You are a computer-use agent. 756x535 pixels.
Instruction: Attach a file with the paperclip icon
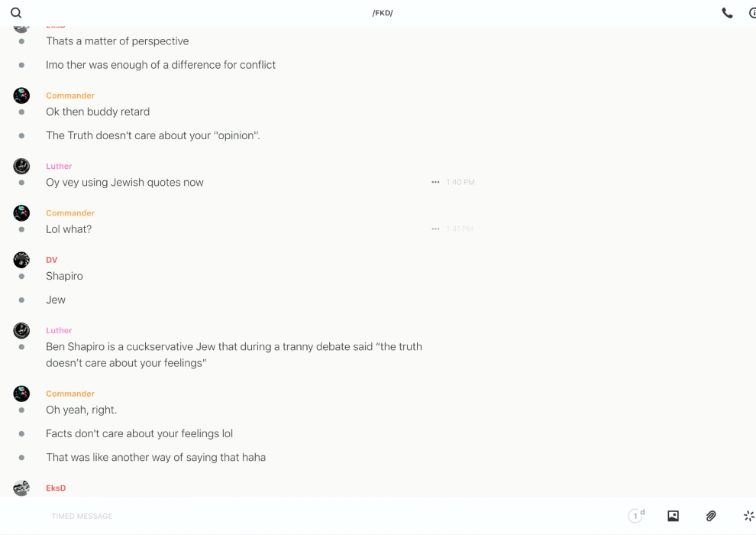tap(711, 516)
